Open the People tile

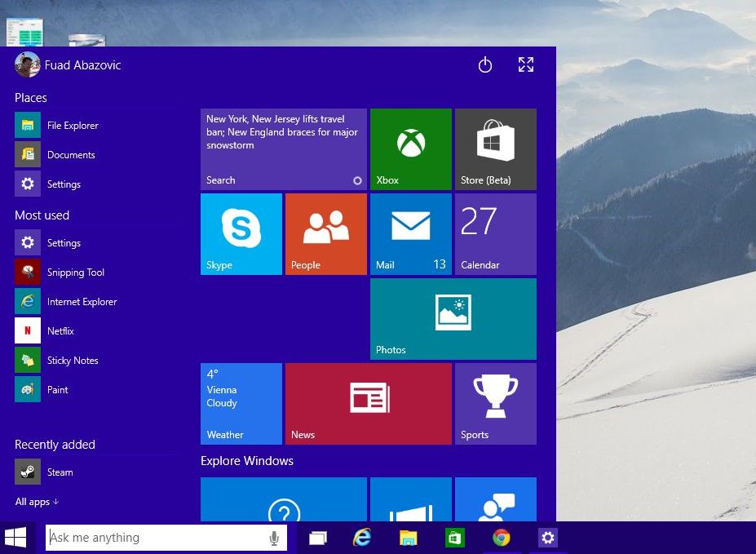click(325, 233)
